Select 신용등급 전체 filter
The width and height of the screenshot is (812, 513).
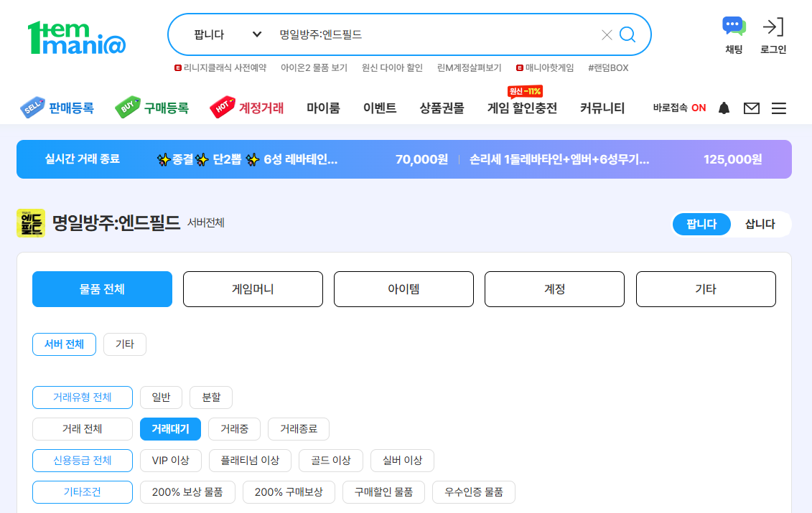pyautogui.click(x=83, y=460)
